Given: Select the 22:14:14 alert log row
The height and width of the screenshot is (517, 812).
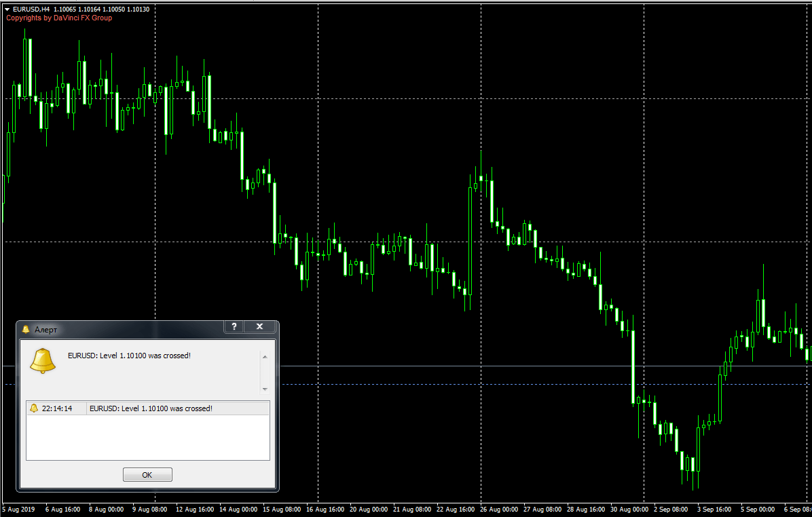Looking at the screenshot, I should [147, 408].
